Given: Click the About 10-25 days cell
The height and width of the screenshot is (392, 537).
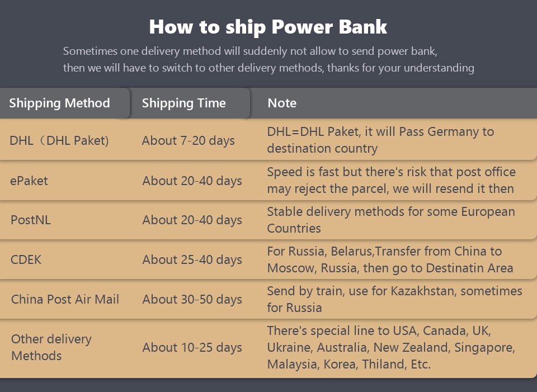Looking at the screenshot, I should pos(192,347).
